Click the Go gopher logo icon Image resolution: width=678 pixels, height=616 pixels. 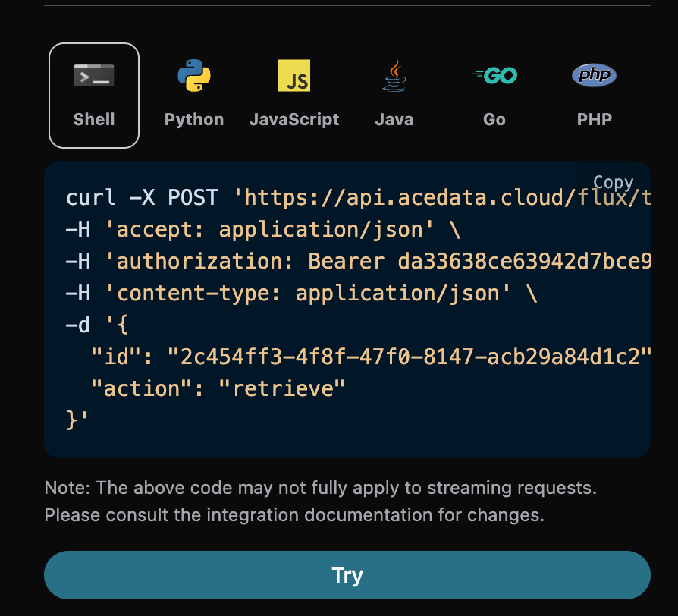click(x=494, y=76)
